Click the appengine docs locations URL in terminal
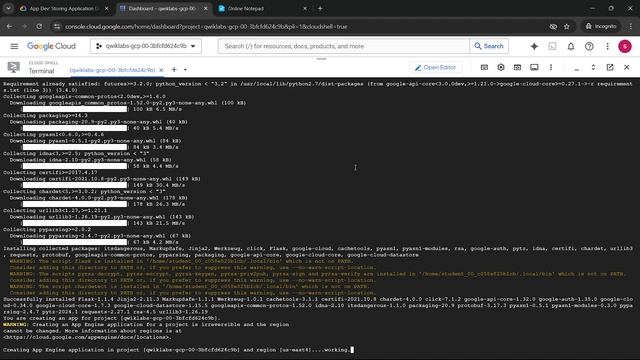The width and height of the screenshot is (640, 360). [86, 337]
